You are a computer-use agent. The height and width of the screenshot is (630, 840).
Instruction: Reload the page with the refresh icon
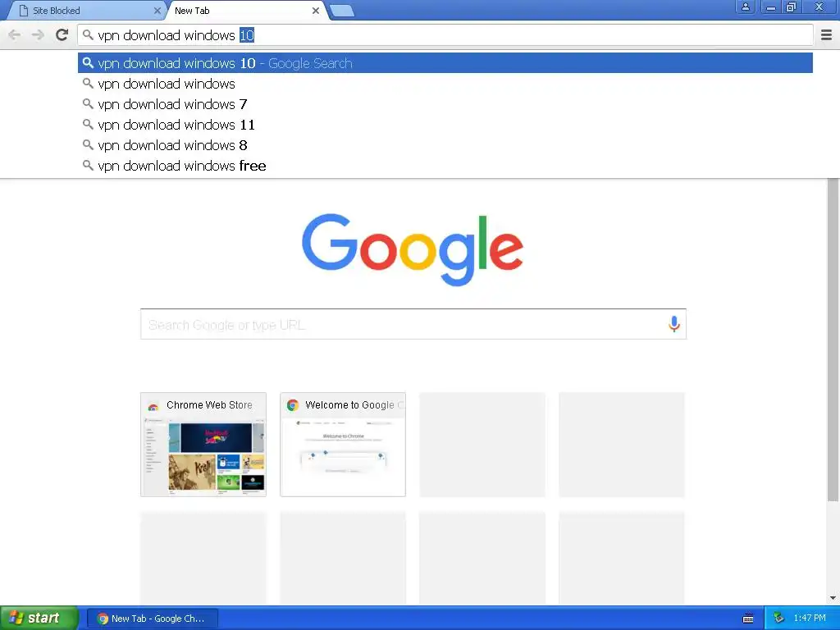coord(62,34)
